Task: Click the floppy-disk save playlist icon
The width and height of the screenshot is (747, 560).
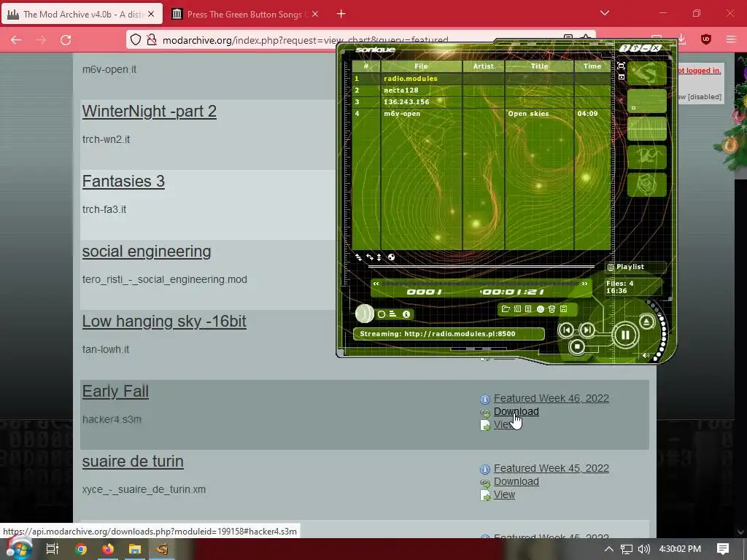Action: (x=564, y=309)
